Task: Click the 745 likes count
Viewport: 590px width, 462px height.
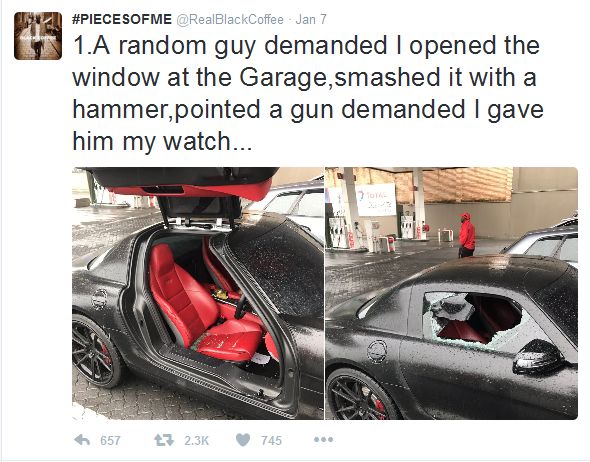Action: tap(271, 440)
